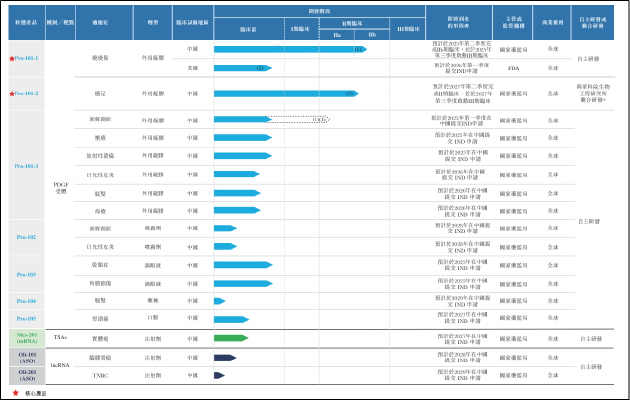Screen dimensions: 630x401
Task: Select the Pro-102 product label
Action: click(x=26, y=237)
